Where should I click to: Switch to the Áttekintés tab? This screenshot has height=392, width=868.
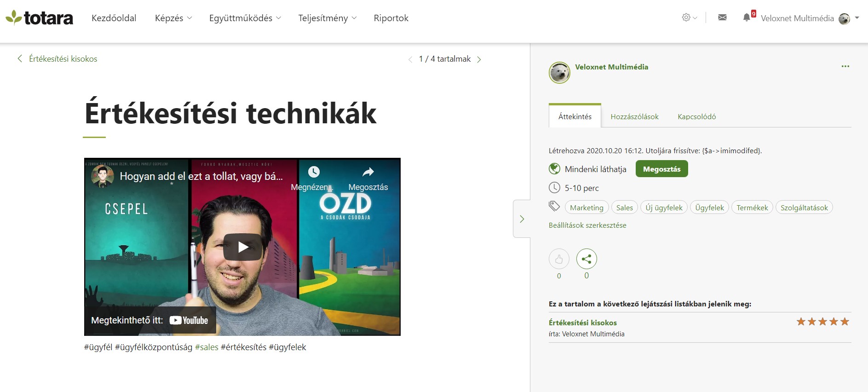tap(575, 116)
